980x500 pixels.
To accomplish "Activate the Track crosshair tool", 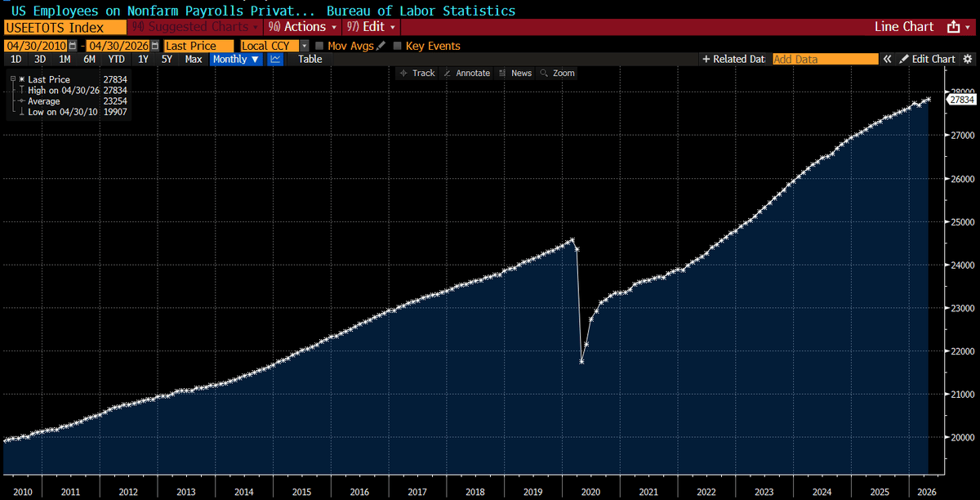I will pos(417,73).
